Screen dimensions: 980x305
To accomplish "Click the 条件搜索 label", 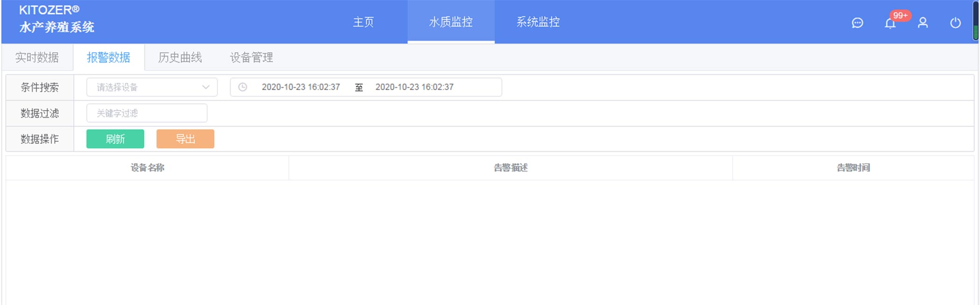I will click(40, 87).
